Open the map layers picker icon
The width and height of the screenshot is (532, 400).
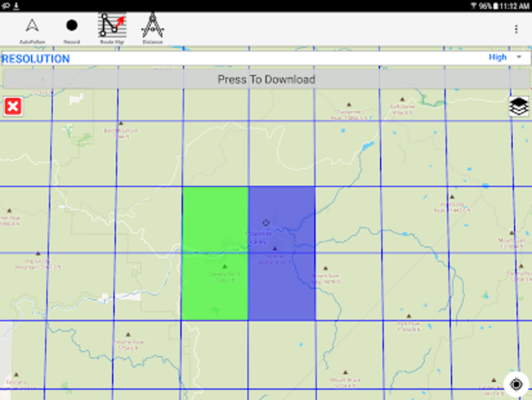pos(519,107)
